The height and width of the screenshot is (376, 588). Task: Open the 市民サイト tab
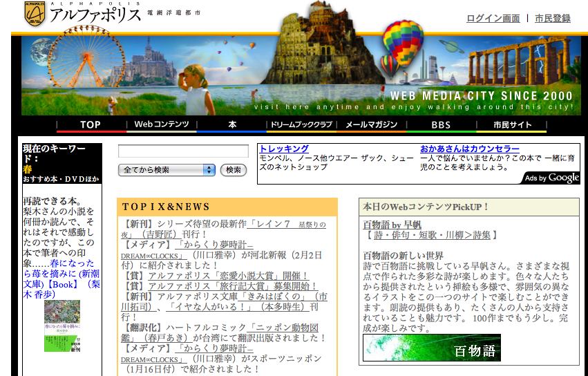tap(512, 125)
